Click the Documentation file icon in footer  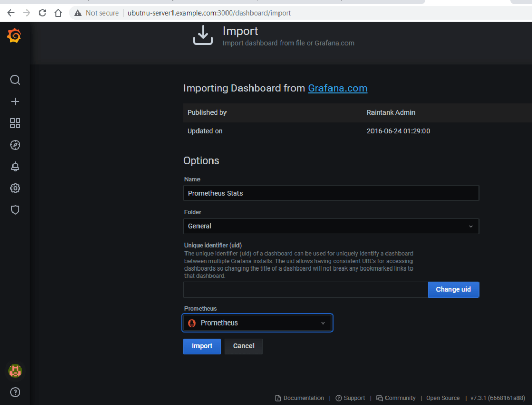tap(278, 398)
